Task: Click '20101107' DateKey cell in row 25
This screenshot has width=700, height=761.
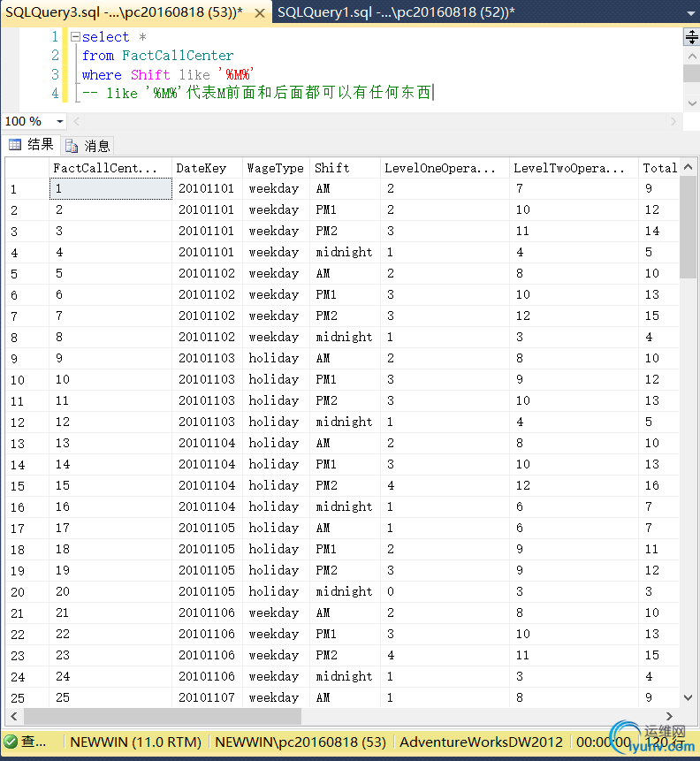Action: (x=208, y=697)
